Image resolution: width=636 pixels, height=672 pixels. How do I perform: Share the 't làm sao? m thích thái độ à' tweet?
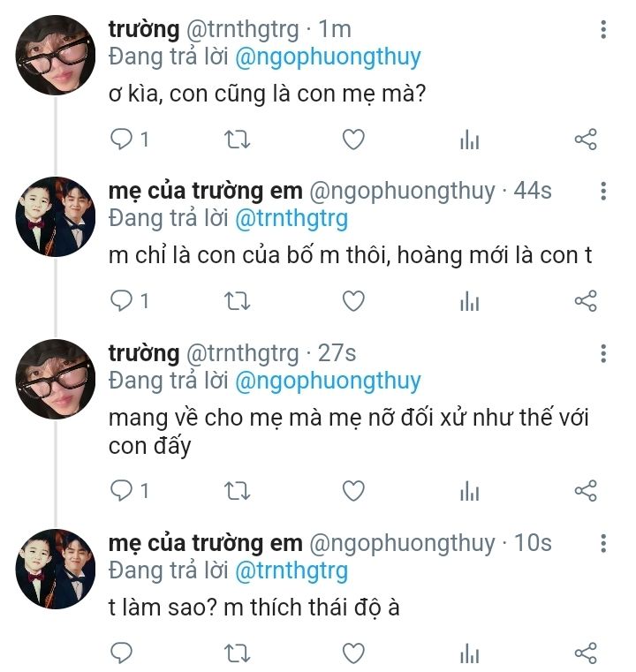click(586, 653)
